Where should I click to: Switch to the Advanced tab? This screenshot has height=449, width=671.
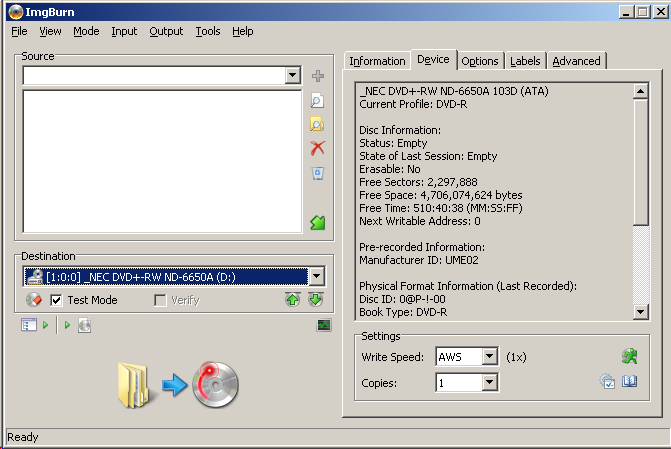click(576, 61)
